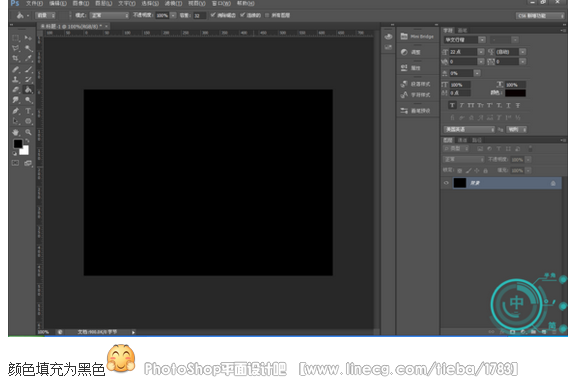This screenshot has width=568, height=386.
Task: Select the Eyedropper tool
Action: 28,58
